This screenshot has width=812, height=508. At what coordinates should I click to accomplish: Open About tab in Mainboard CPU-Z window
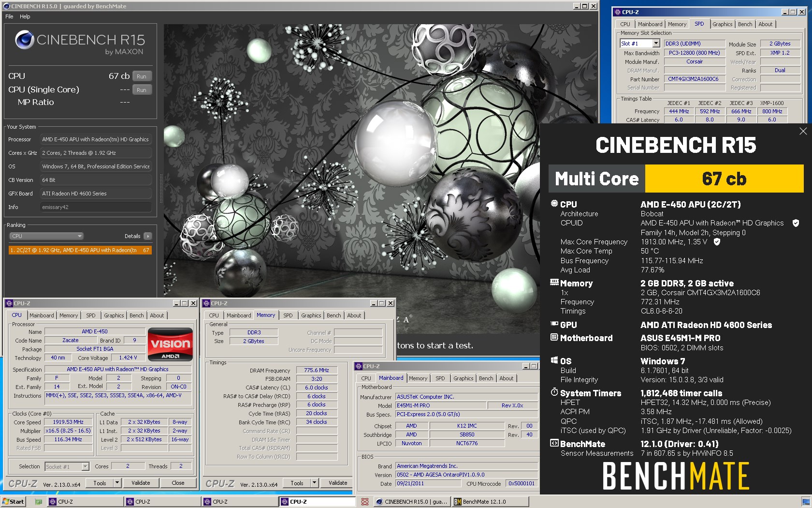(x=506, y=378)
